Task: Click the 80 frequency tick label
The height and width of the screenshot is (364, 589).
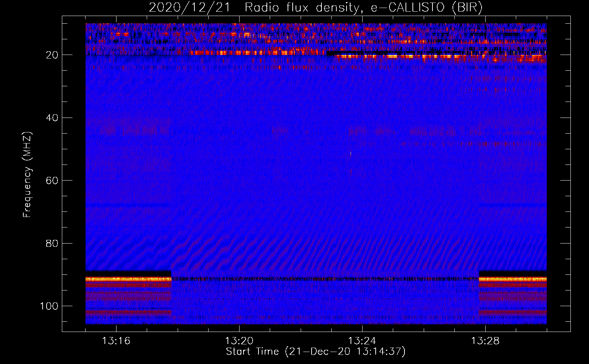Action: click(x=52, y=243)
